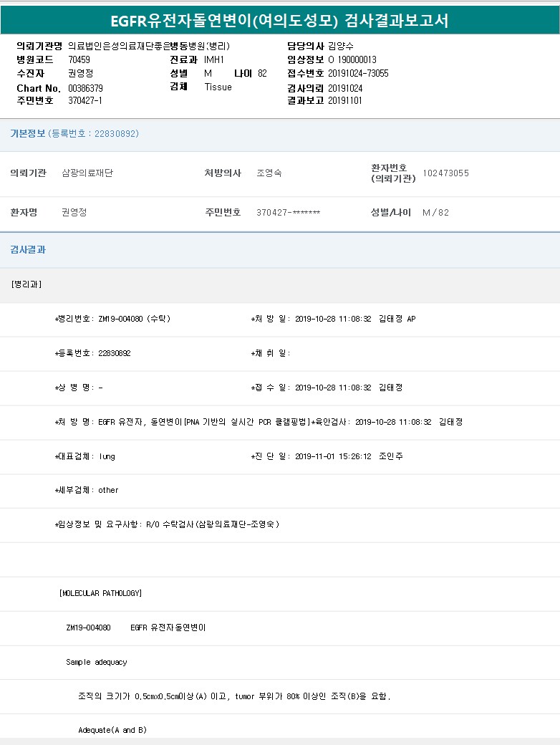Click clinical info value O 190000013
Image resolution: width=560 pixels, height=745 pixels.
(352, 59)
